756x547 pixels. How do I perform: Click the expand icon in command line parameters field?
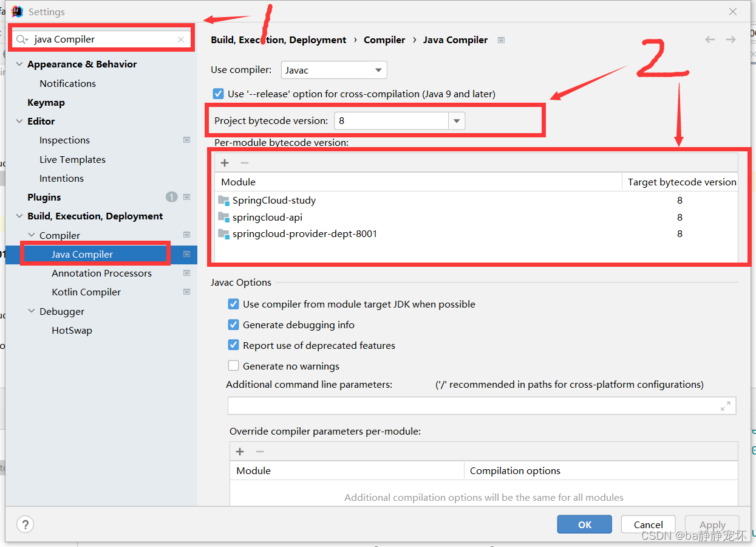pos(726,405)
